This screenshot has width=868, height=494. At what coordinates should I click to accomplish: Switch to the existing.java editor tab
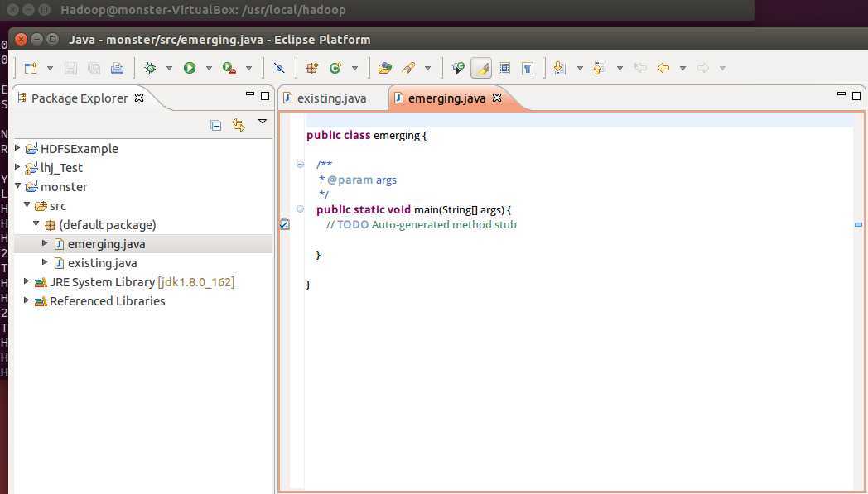point(331,98)
